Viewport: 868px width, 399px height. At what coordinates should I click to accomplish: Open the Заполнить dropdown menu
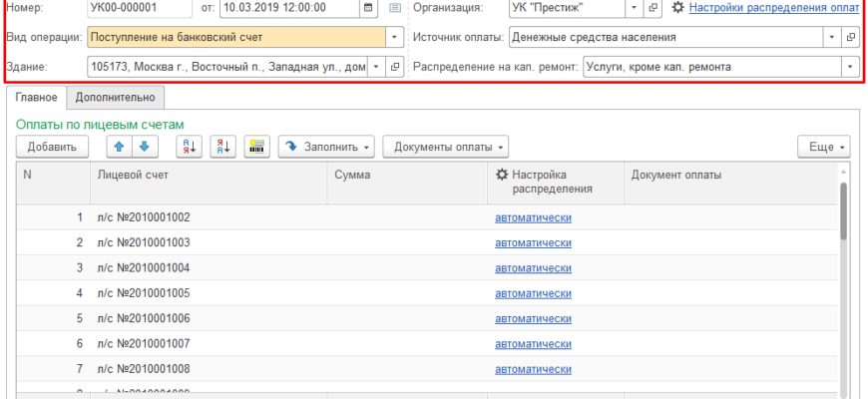pyautogui.click(x=326, y=147)
